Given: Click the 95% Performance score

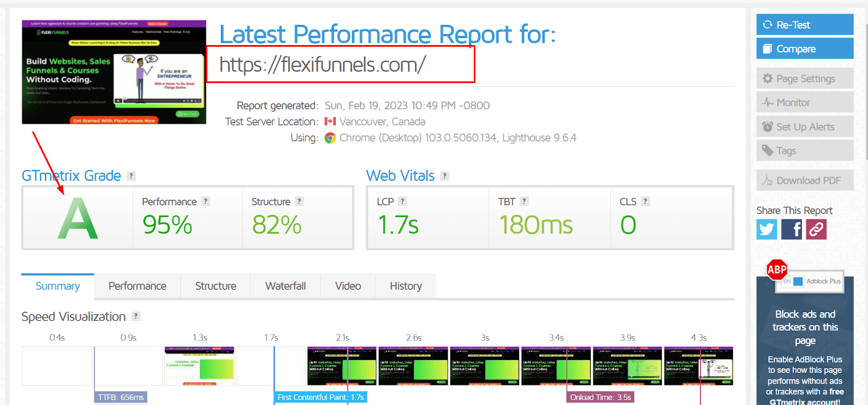Looking at the screenshot, I should pyautogui.click(x=167, y=225).
